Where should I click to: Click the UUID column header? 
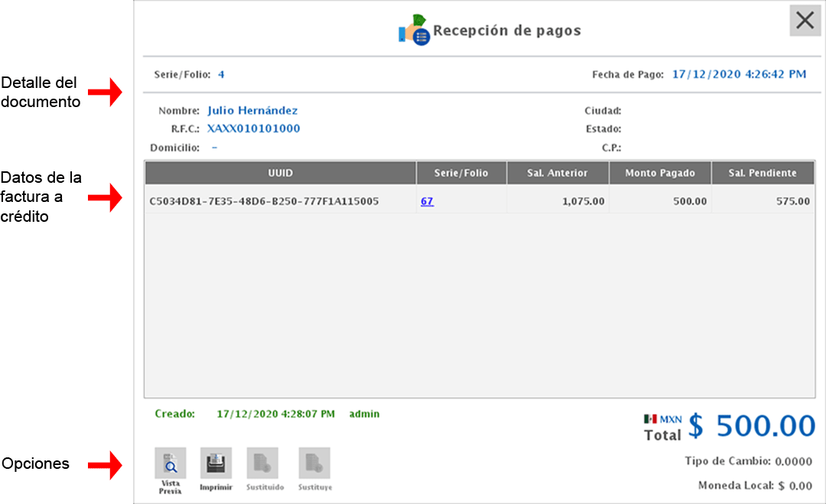[x=281, y=173]
